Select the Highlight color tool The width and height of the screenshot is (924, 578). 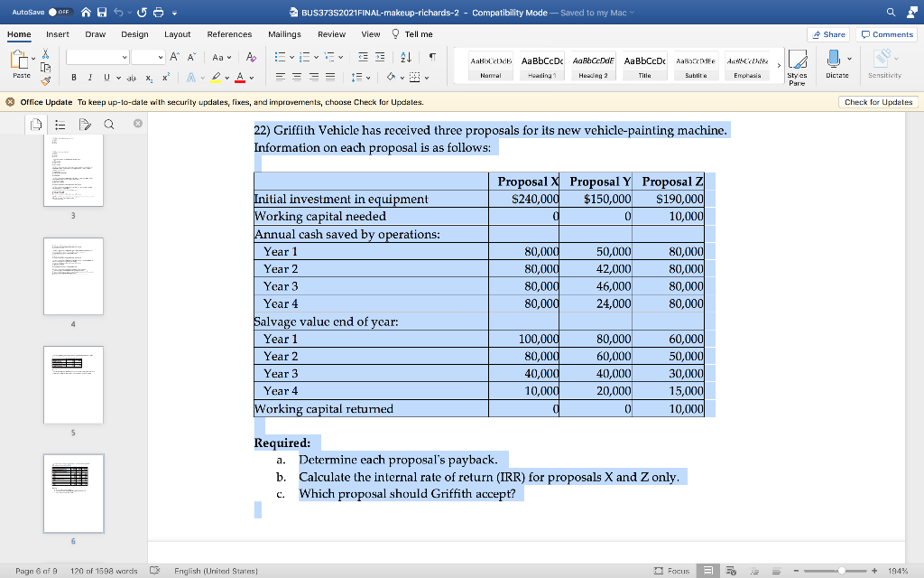pos(215,78)
